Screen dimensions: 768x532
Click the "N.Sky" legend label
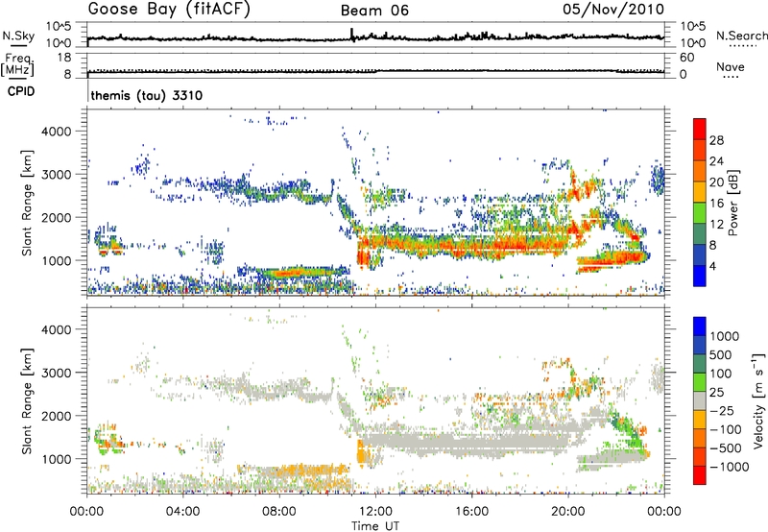click(18, 36)
